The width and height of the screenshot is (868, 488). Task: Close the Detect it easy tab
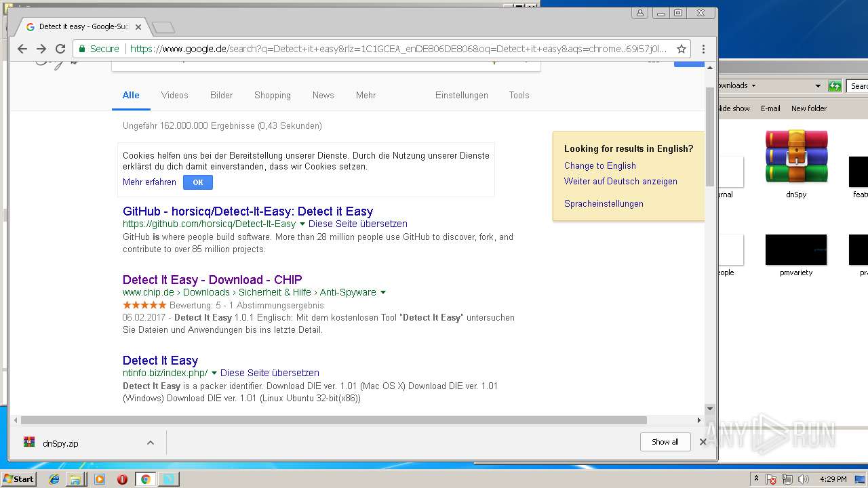138,27
